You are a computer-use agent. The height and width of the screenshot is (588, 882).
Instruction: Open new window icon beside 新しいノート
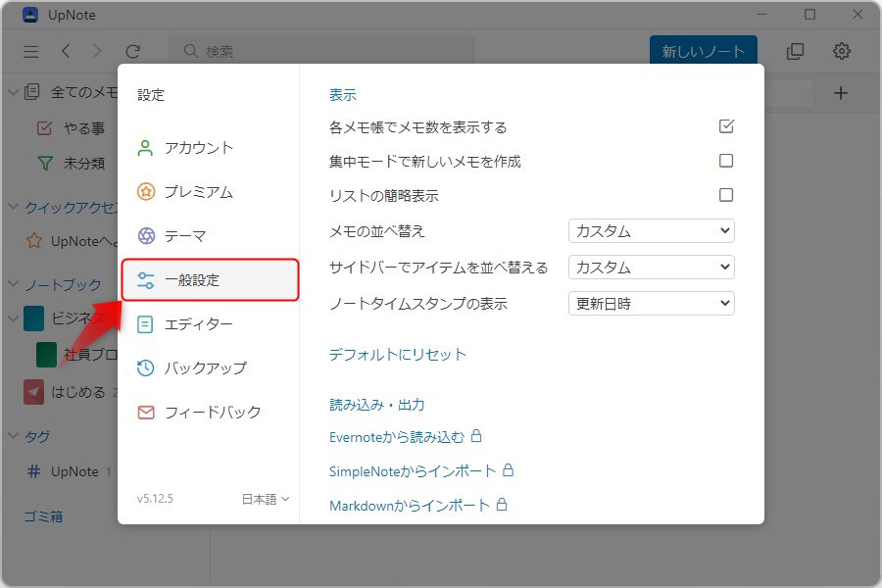(x=795, y=51)
